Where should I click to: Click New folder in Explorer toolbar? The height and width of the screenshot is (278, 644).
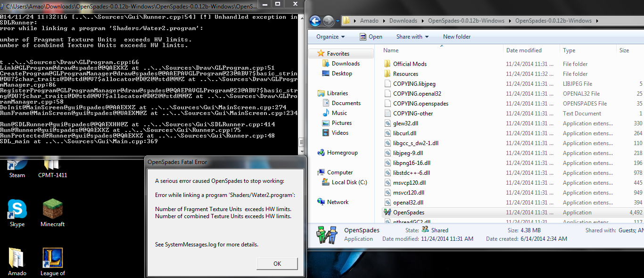[x=457, y=37]
